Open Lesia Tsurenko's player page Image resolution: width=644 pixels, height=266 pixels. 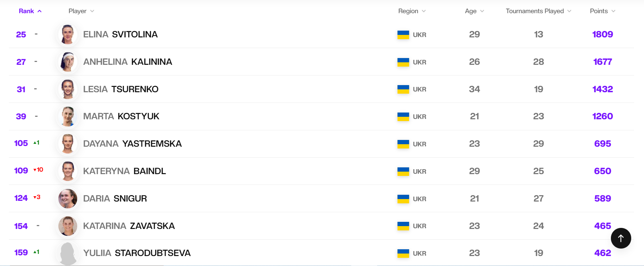coord(121,89)
